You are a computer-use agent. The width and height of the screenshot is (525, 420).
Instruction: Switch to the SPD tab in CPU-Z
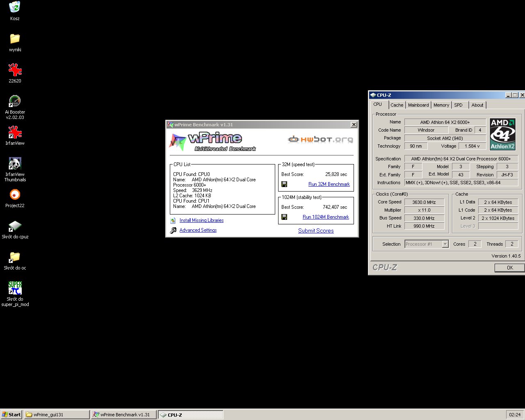459,105
